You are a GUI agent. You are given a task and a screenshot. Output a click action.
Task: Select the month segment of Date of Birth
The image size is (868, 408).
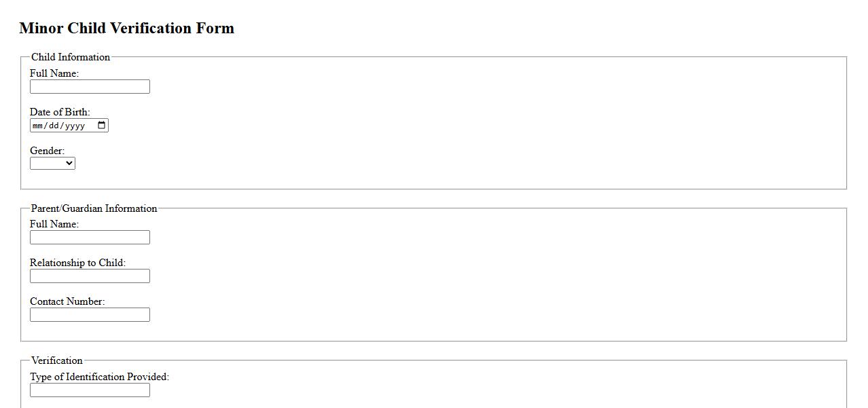(x=38, y=126)
